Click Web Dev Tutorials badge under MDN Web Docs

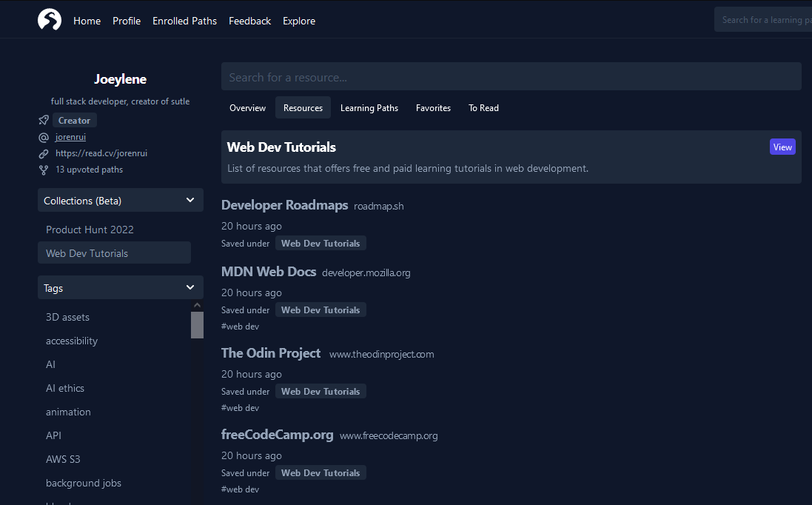(321, 310)
